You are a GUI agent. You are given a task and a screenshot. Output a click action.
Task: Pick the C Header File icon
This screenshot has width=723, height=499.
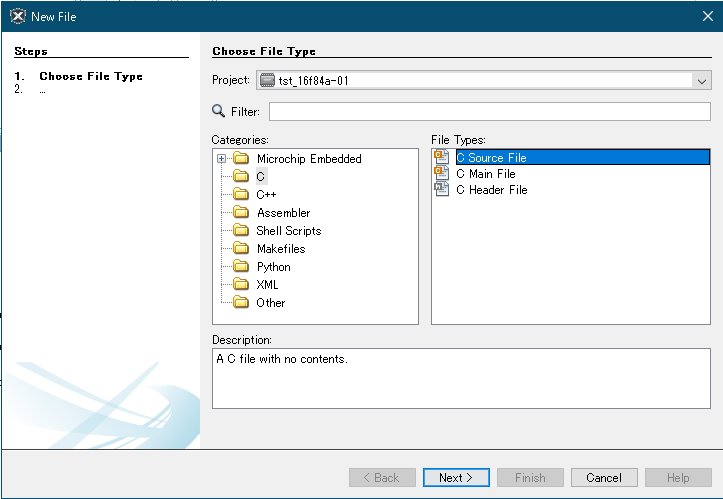click(442, 189)
